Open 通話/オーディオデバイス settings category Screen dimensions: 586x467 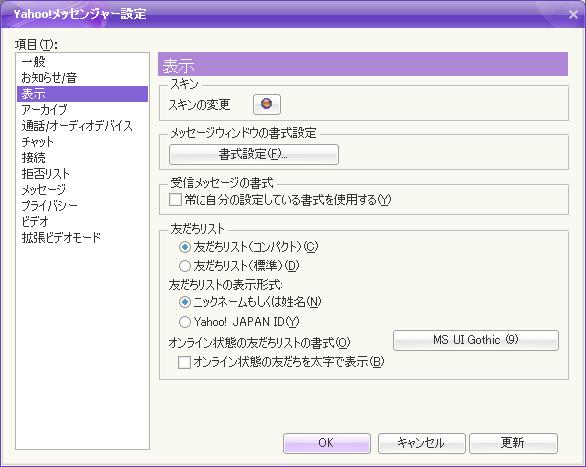(82, 126)
